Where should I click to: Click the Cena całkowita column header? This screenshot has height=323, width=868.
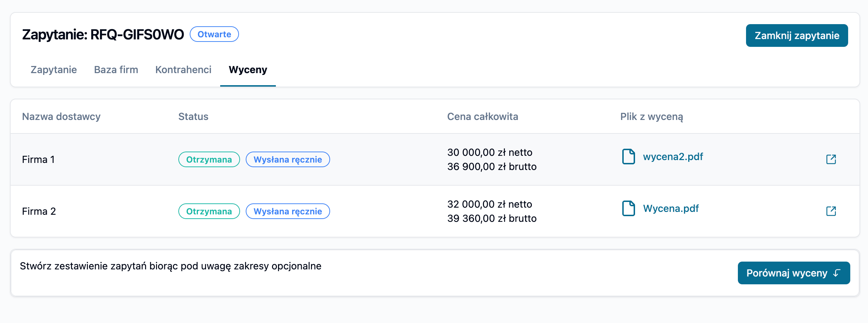tap(482, 116)
